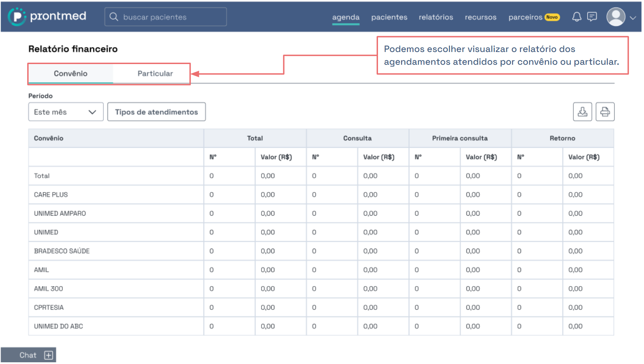Expand the Chat panel plus icon
The width and height of the screenshot is (644, 364).
[x=49, y=355]
